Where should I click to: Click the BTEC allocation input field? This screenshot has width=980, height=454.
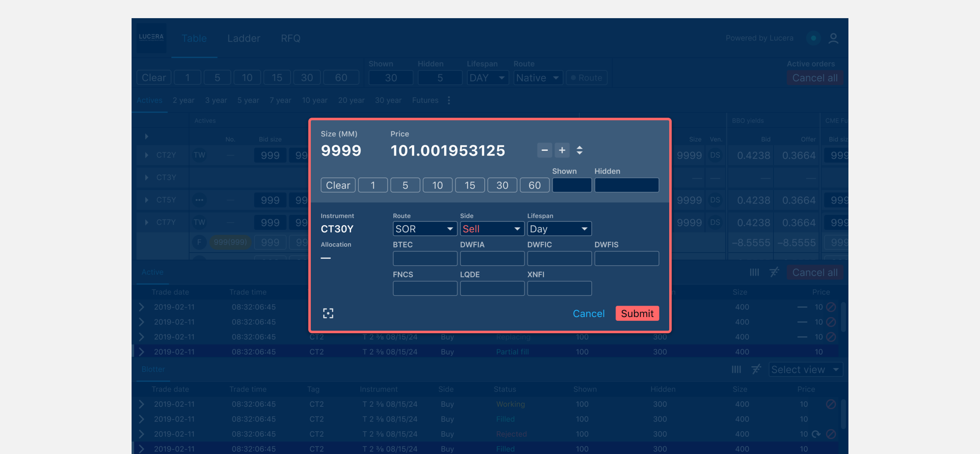[425, 258]
